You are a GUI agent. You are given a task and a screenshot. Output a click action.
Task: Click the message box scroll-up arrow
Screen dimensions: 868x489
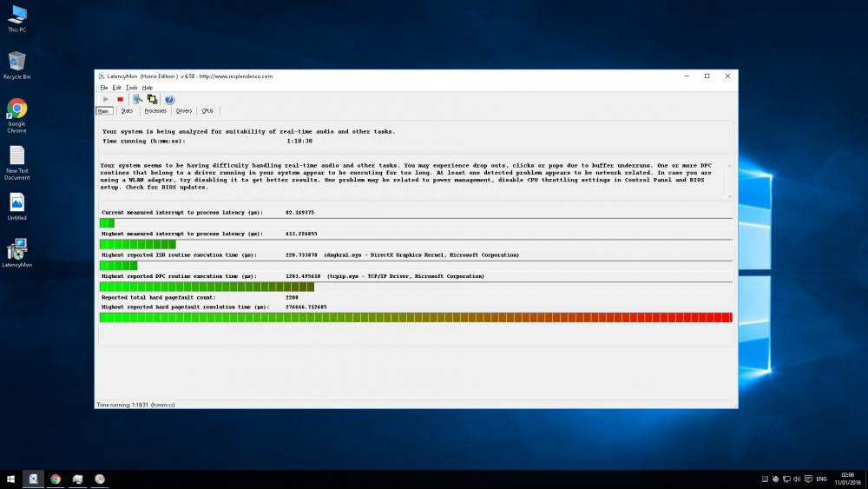pyautogui.click(x=729, y=166)
